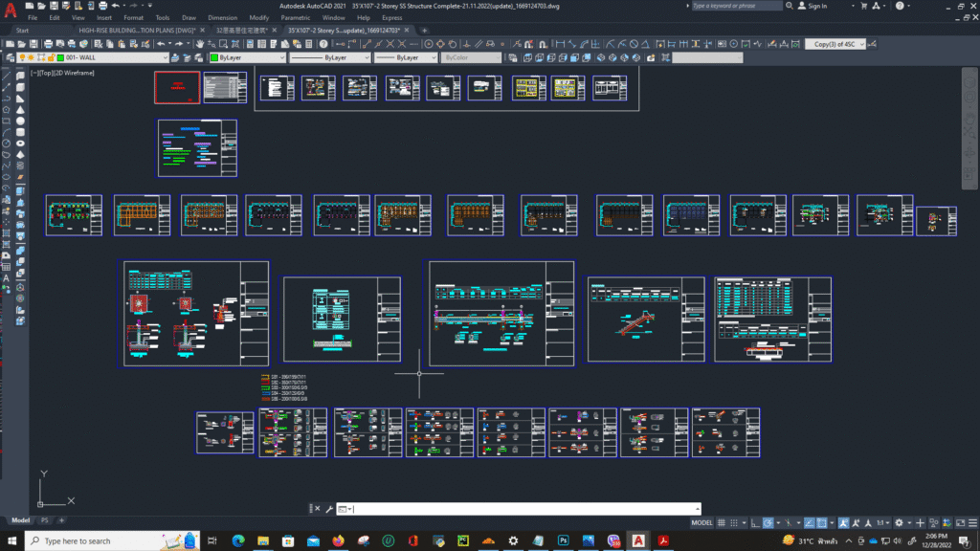Click the Zoom Window icon in toolbar
This screenshot has height=551, width=980.
223,44
